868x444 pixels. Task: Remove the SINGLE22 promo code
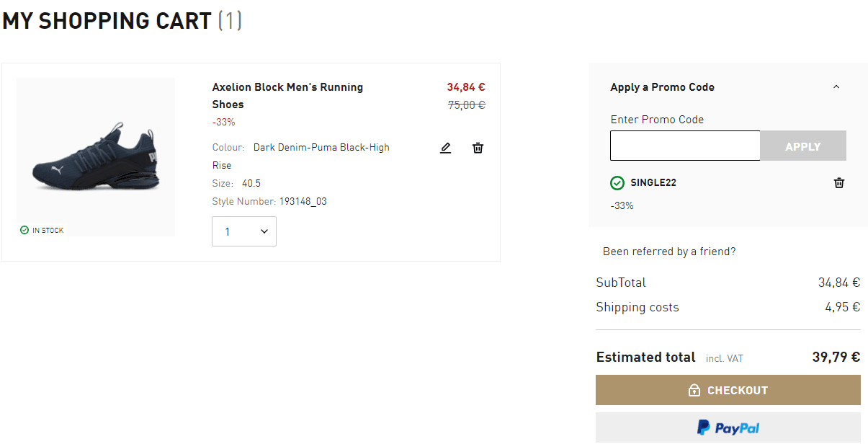point(839,183)
